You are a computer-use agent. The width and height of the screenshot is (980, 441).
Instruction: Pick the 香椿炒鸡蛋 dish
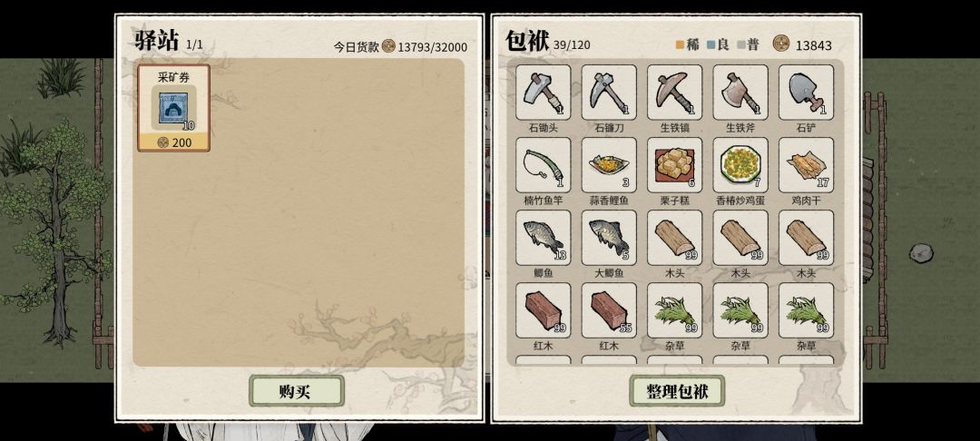coord(740,165)
